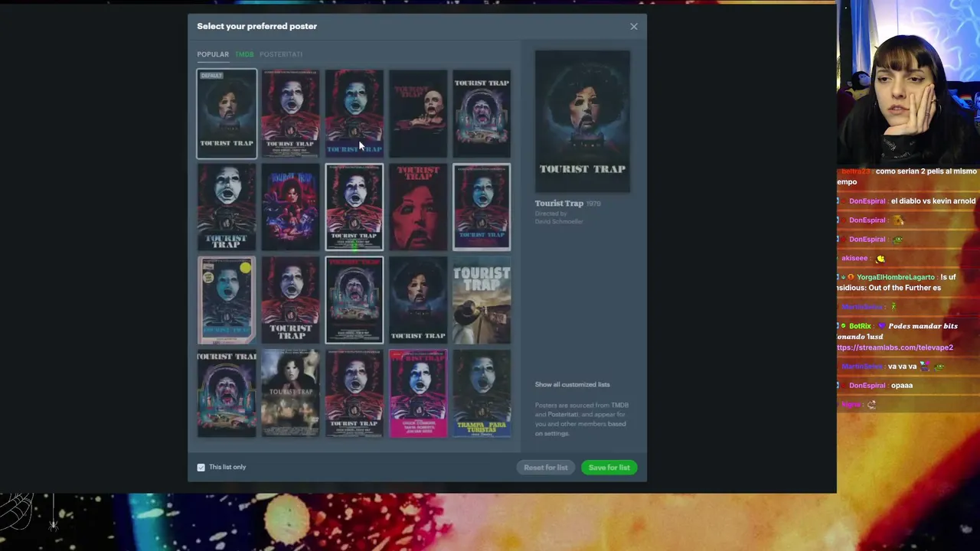Image resolution: width=980 pixels, height=551 pixels.
Task: Pick the blue-titled poster under the mouse cursor
Action: 354,114
